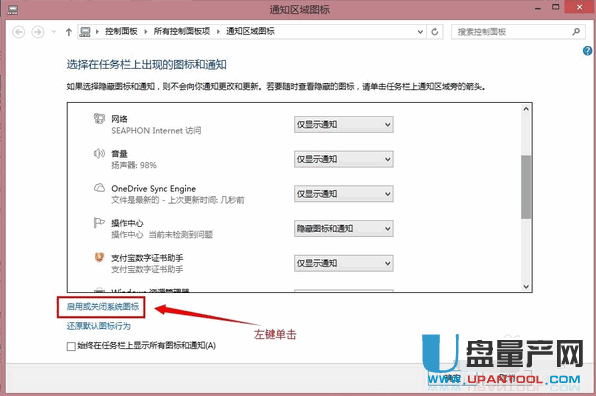
Task: Click 音量 title text
Action: tap(119, 154)
